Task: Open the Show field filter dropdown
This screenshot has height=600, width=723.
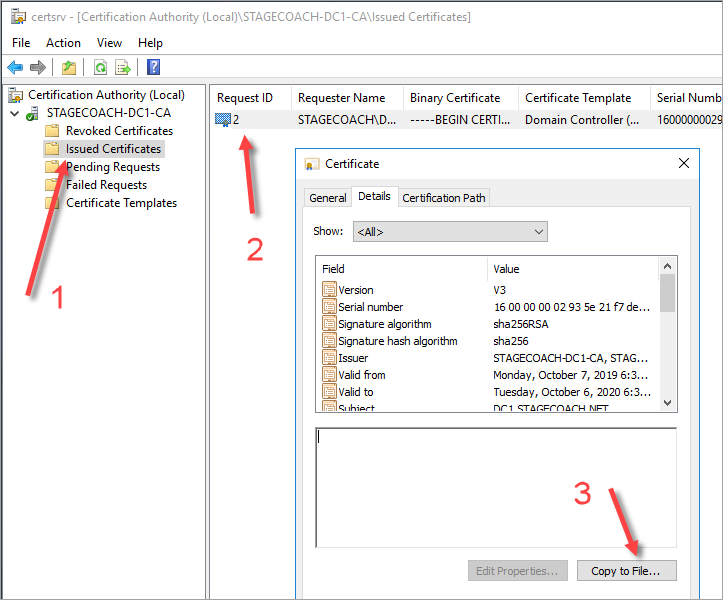Action: click(450, 232)
